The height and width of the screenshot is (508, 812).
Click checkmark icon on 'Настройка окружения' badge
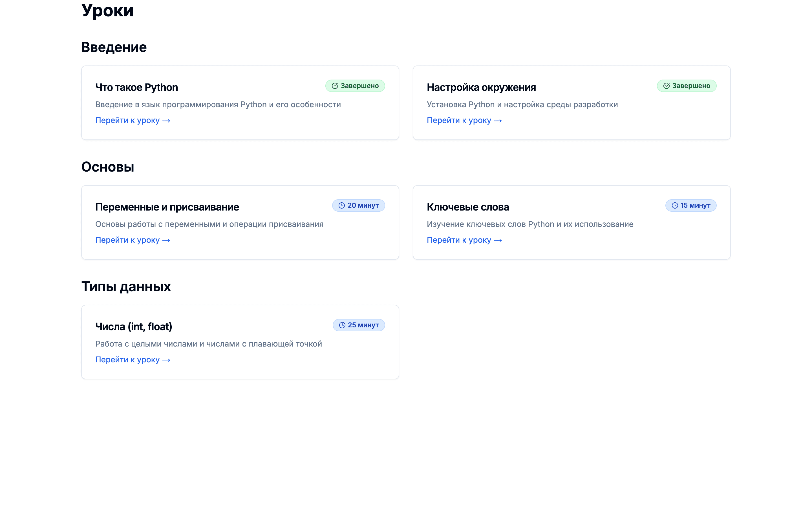667,86
